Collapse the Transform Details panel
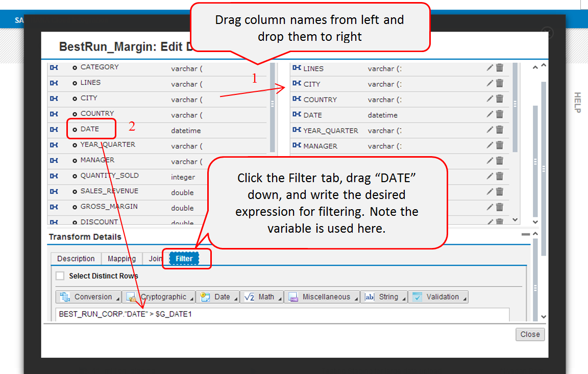This screenshot has width=588, height=374. pyautogui.click(x=525, y=234)
